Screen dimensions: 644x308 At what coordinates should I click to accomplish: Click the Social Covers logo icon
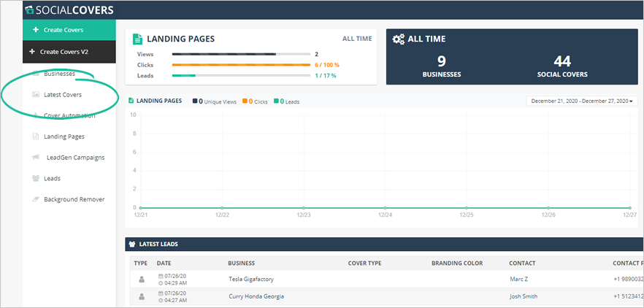(x=28, y=10)
